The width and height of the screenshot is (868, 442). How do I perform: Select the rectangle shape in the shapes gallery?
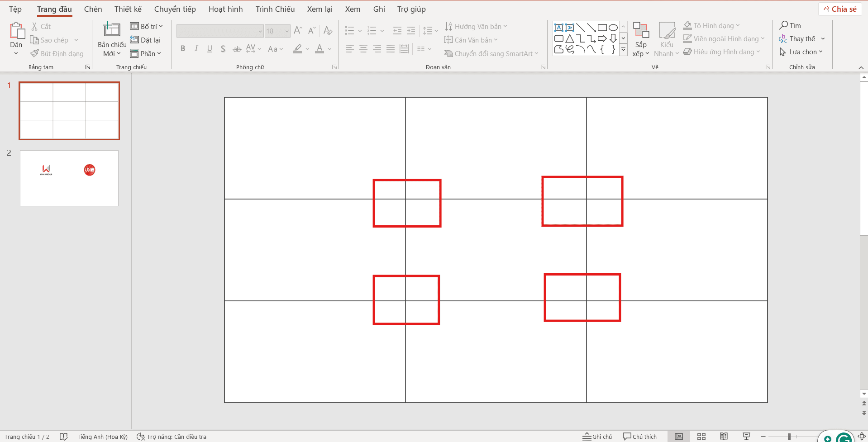(602, 27)
